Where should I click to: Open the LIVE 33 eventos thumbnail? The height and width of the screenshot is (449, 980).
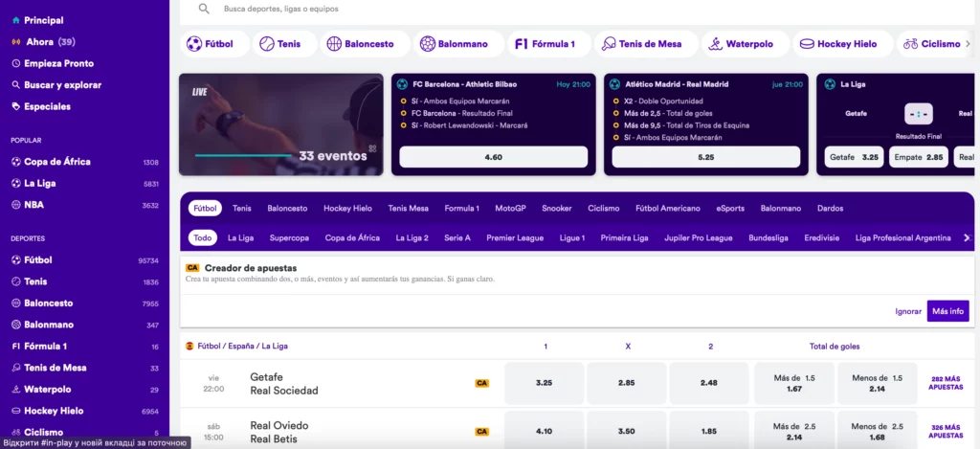point(280,124)
